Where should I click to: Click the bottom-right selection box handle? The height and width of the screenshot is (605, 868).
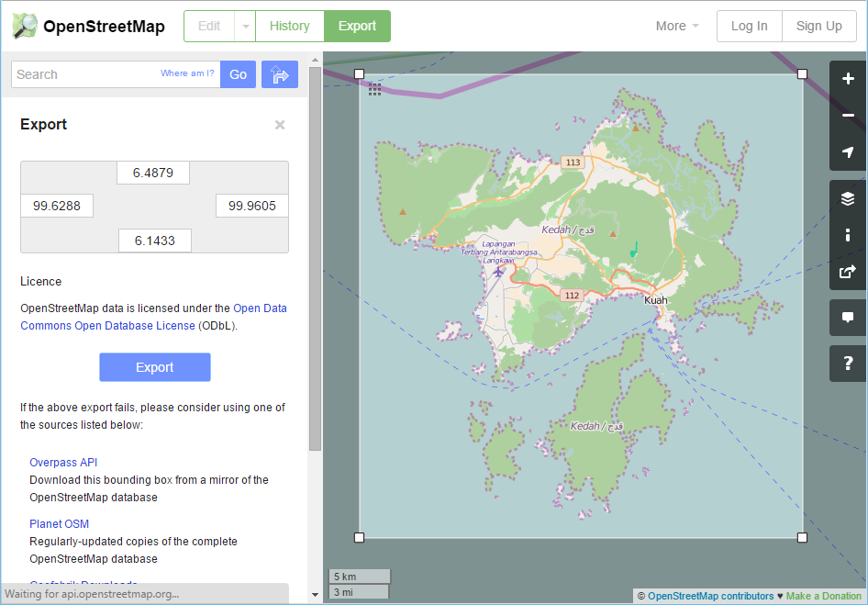[802, 537]
